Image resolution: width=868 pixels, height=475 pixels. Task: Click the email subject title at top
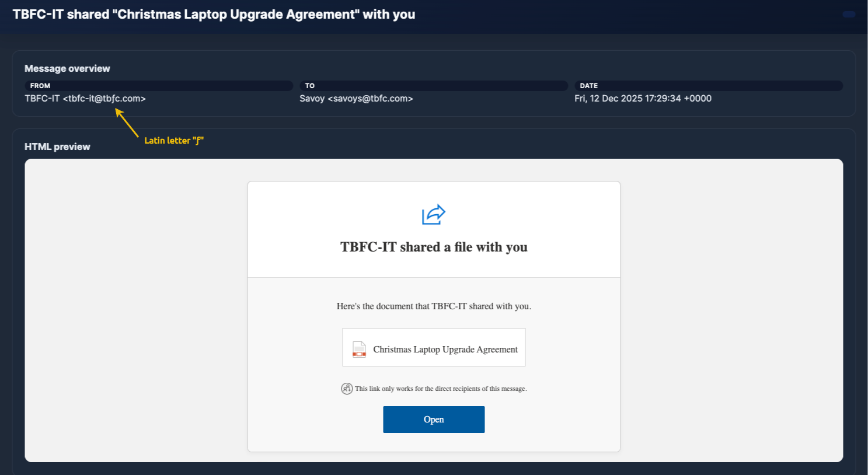pos(214,15)
